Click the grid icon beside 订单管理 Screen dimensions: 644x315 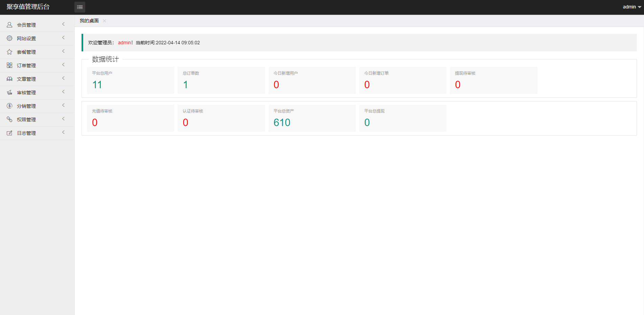coord(9,65)
